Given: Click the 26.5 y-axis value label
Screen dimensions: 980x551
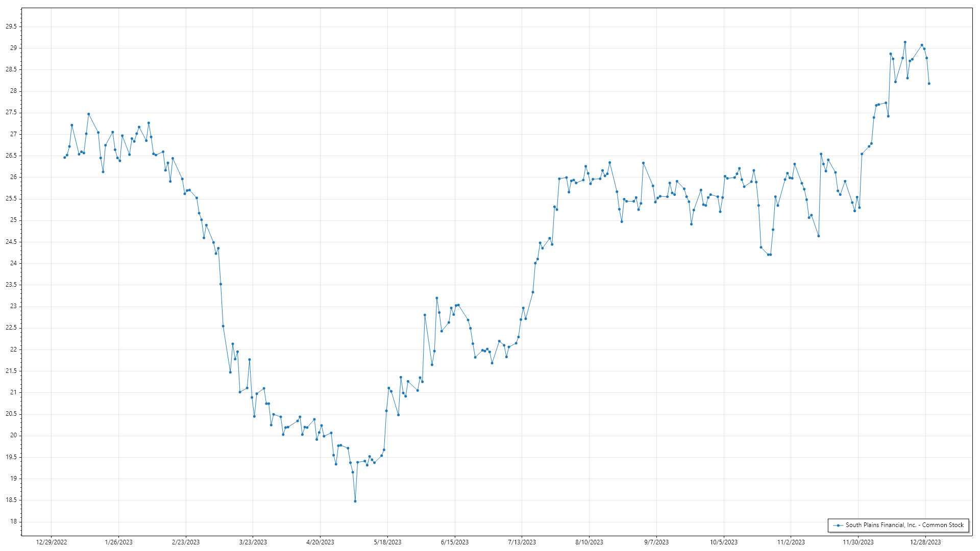Looking at the screenshot, I should click(x=11, y=156).
